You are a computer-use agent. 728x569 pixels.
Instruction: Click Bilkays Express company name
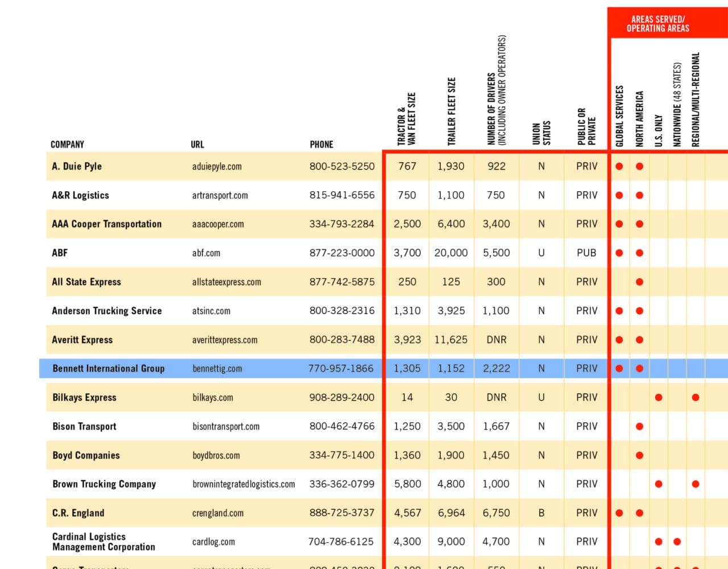coord(84,397)
